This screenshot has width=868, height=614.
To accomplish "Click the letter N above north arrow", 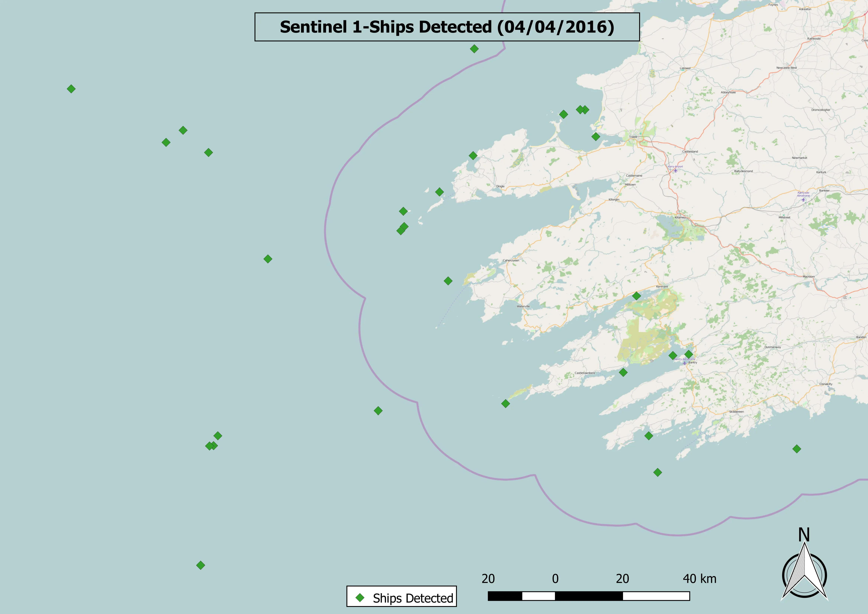I will pos(804,535).
